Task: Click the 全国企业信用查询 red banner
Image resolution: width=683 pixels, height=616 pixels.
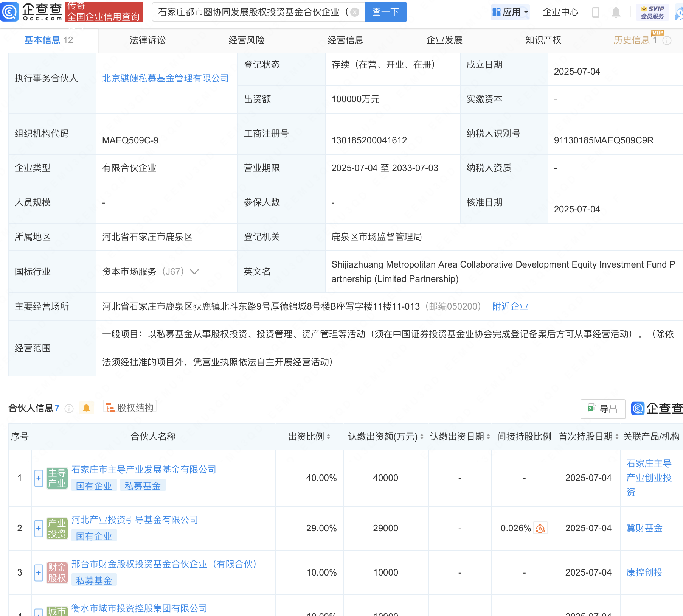Action: (104, 12)
